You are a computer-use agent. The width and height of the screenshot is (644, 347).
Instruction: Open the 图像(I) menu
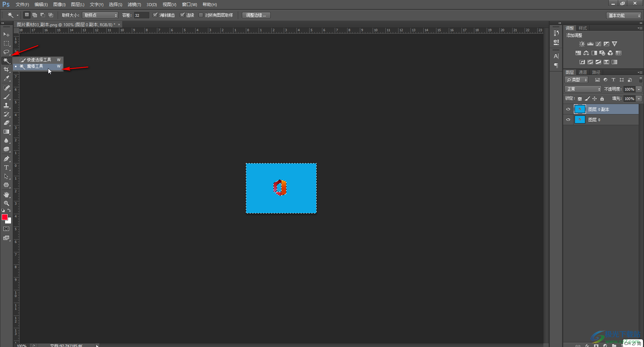tap(59, 5)
